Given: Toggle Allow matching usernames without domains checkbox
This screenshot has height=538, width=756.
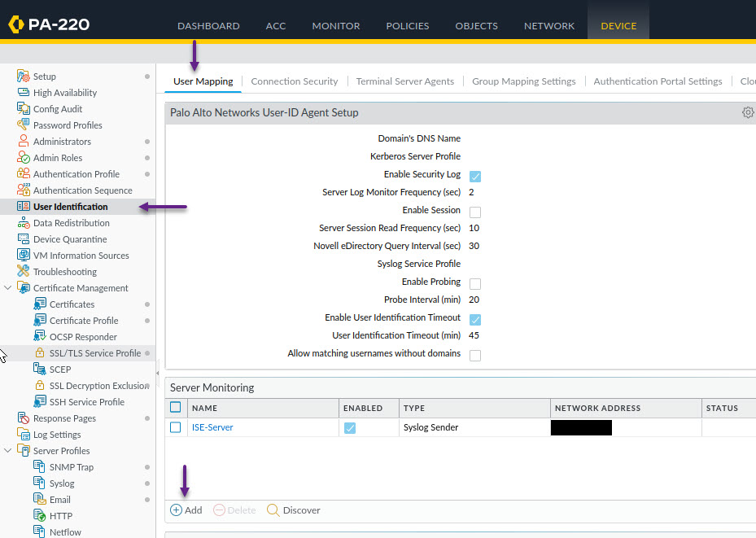Looking at the screenshot, I should [x=475, y=356].
